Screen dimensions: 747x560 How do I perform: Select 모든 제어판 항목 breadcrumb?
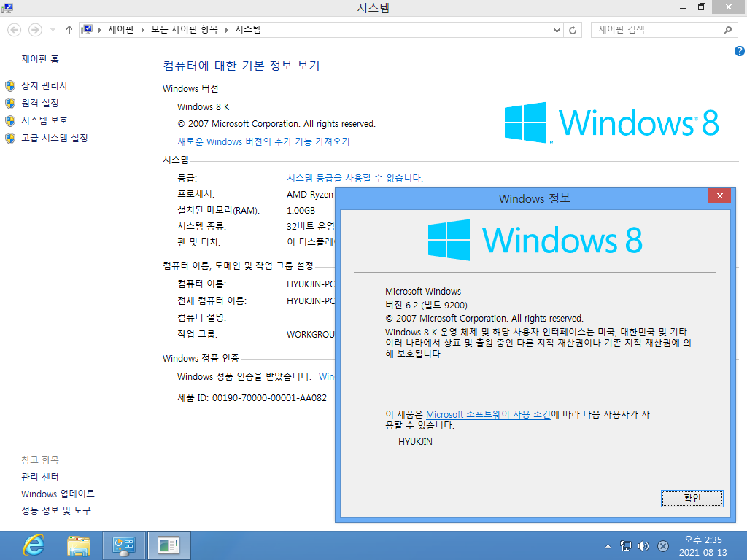[x=184, y=29]
